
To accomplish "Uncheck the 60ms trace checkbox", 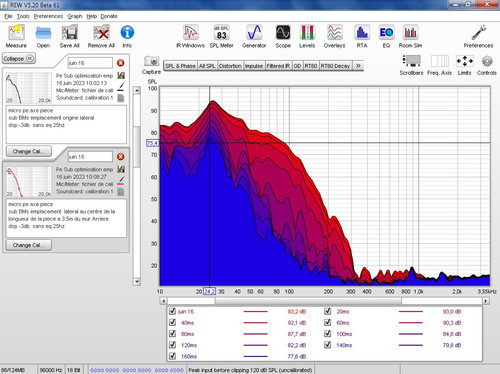I will click(328, 322).
